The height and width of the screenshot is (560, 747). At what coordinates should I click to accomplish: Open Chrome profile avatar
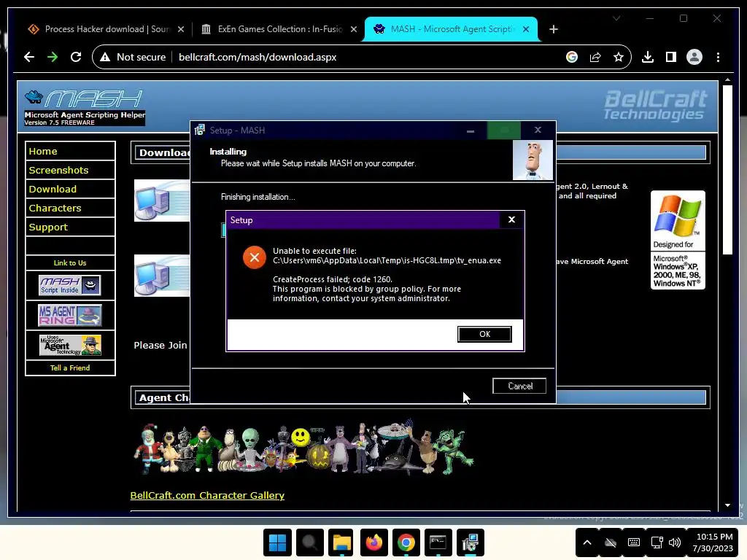(x=694, y=57)
